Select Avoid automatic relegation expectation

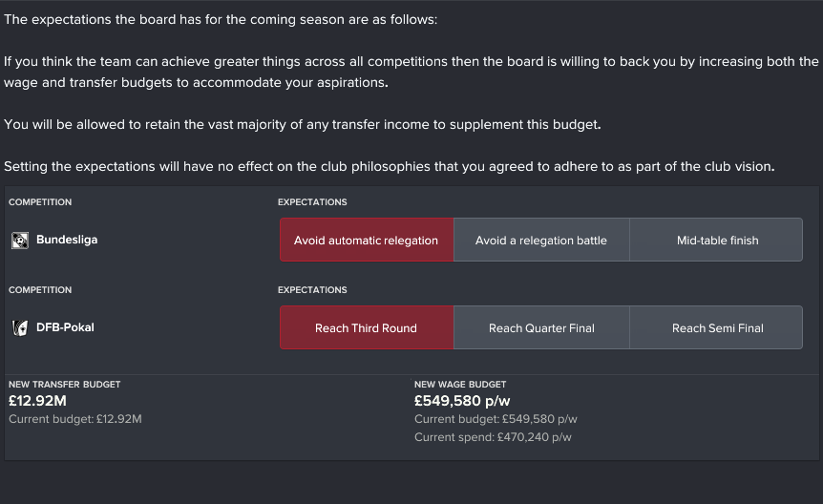367,240
